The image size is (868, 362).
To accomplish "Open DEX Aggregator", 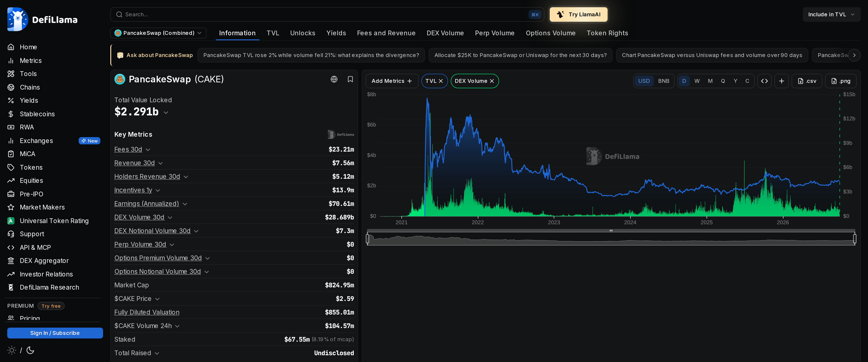I will (44, 260).
